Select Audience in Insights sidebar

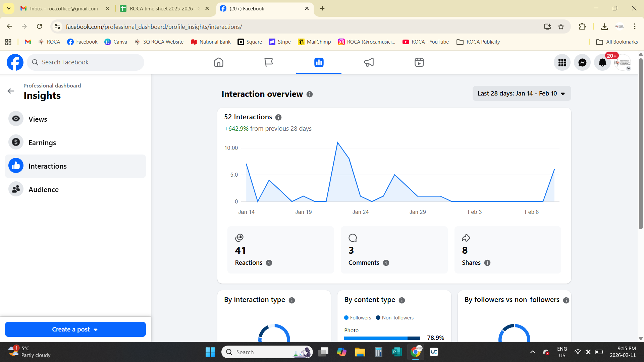[43, 190]
